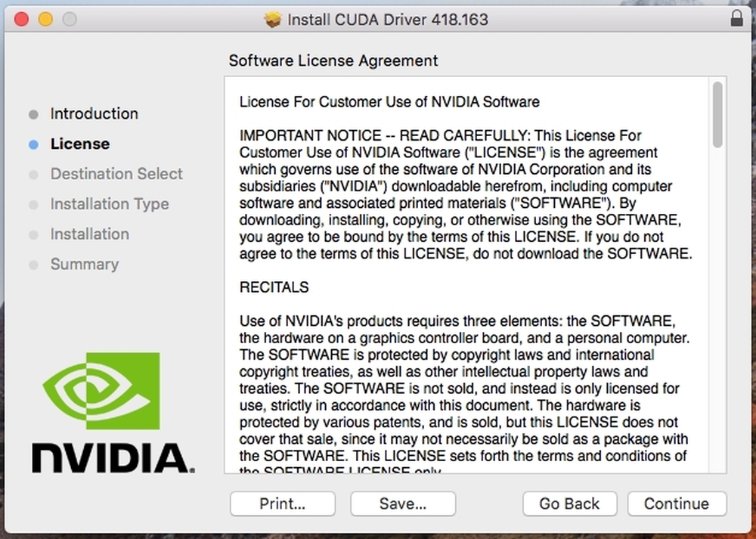Viewport: 756px width, 539px height.
Task: Click the red close window button
Action: (x=22, y=20)
